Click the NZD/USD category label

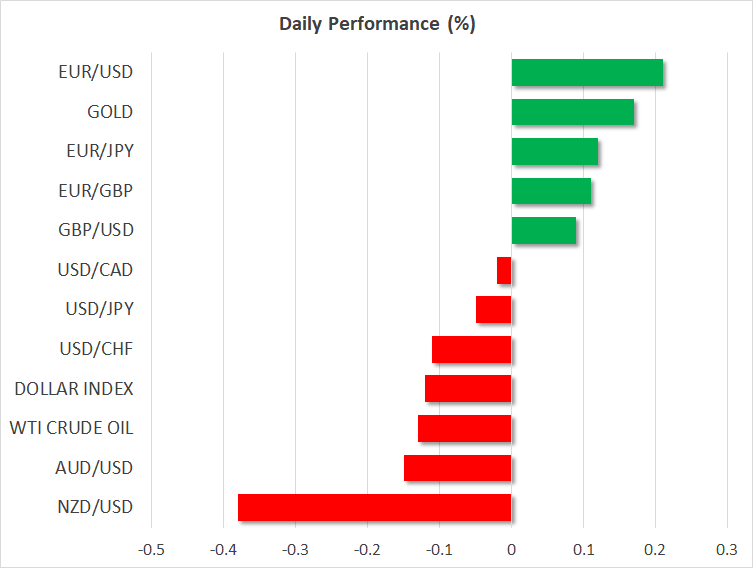coord(95,507)
